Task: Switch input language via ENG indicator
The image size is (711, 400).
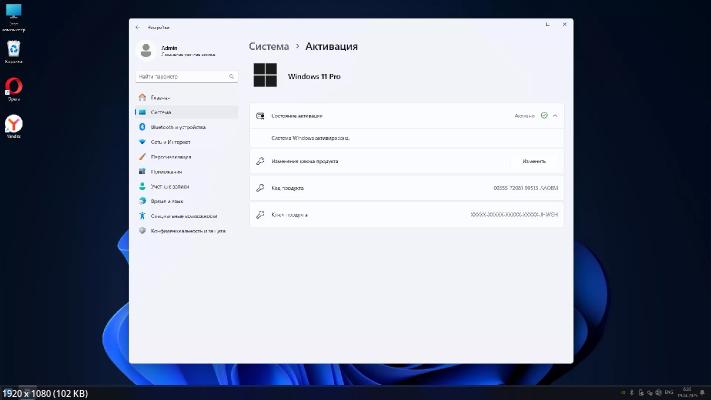Action: pyautogui.click(x=669, y=392)
